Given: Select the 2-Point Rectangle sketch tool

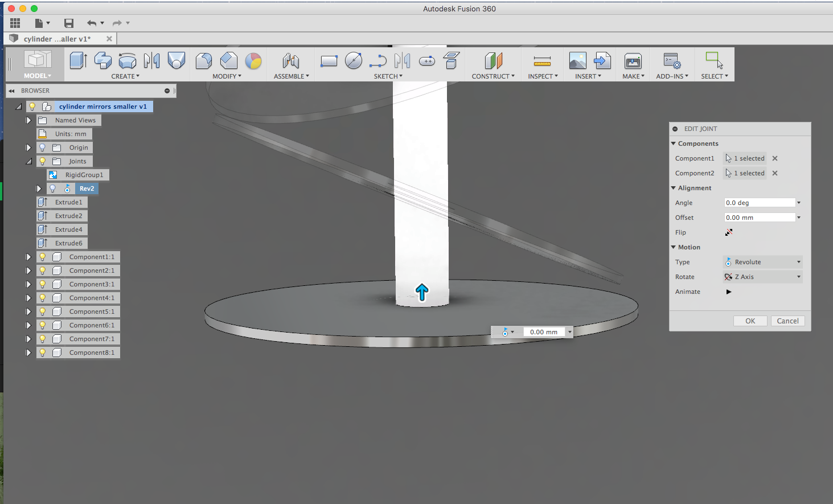Looking at the screenshot, I should (x=329, y=61).
